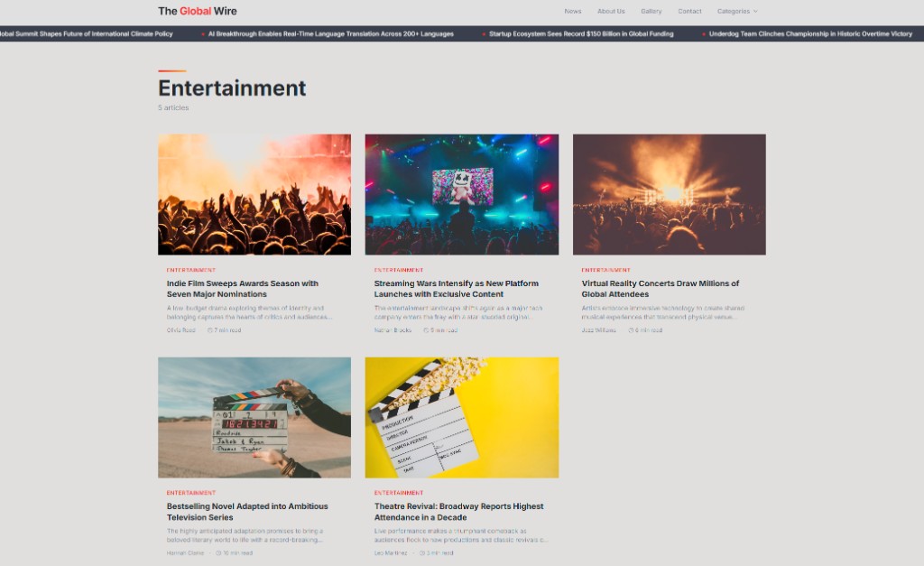
Task: Go to the About Us page
Action: 611,12
